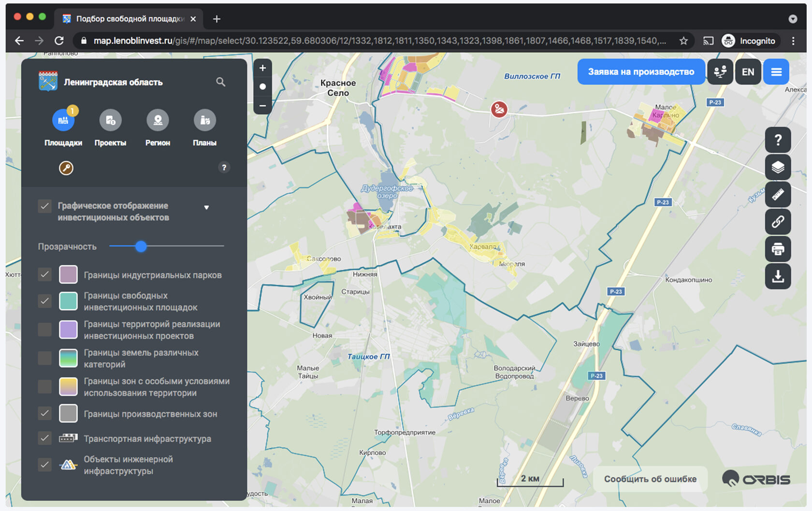
Task: Open the Планы section icon
Action: coord(205,120)
